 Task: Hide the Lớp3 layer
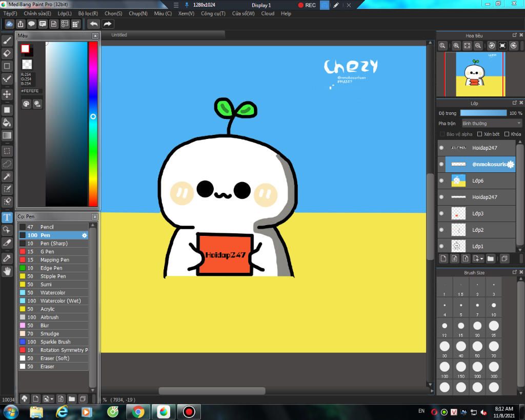point(441,213)
